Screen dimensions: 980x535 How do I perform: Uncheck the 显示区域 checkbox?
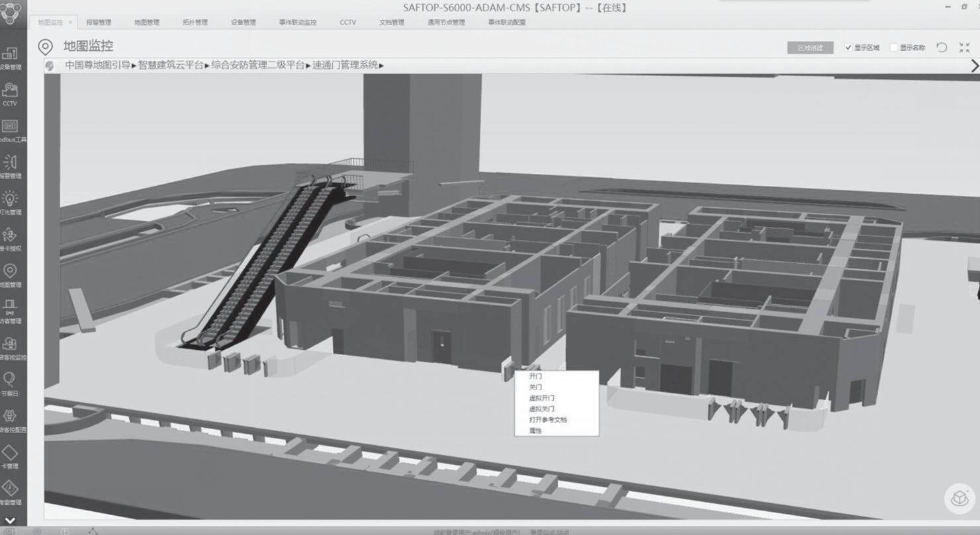[x=848, y=48]
